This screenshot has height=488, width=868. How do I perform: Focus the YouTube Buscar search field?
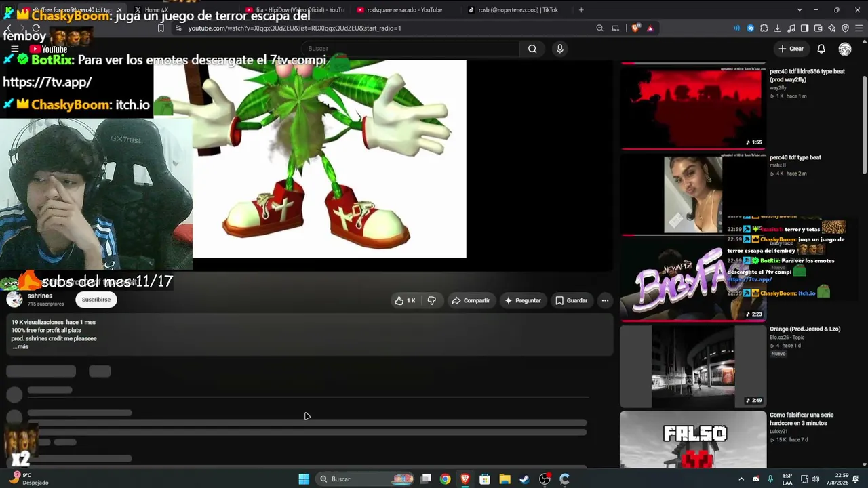click(x=412, y=49)
